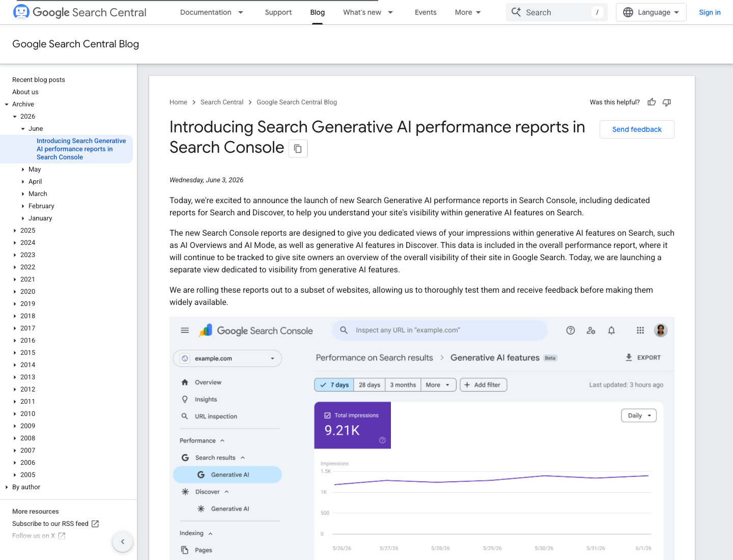Screen dimensions: 733x560
Task: Select the 28 days range chip
Action: (x=370, y=385)
